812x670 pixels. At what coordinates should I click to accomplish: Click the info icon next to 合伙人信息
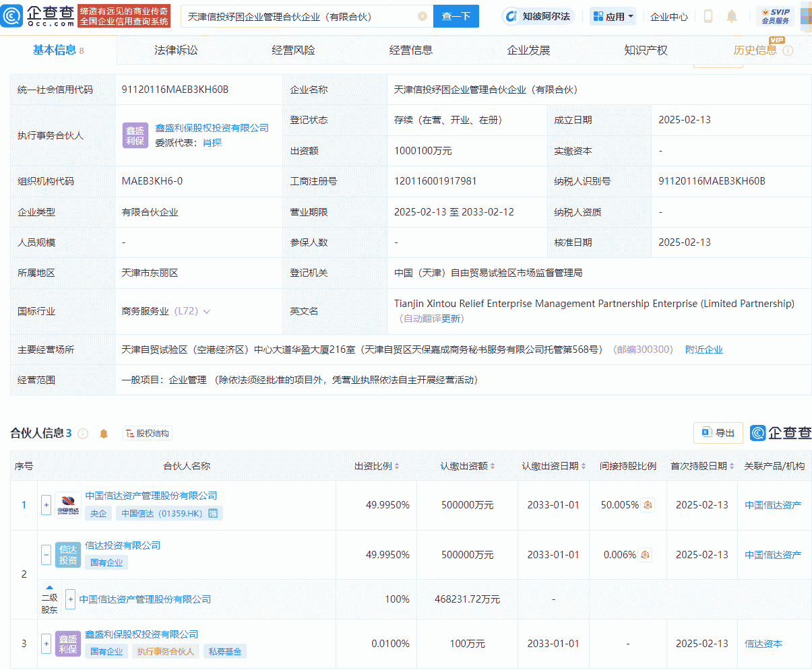click(x=82, y=433)
